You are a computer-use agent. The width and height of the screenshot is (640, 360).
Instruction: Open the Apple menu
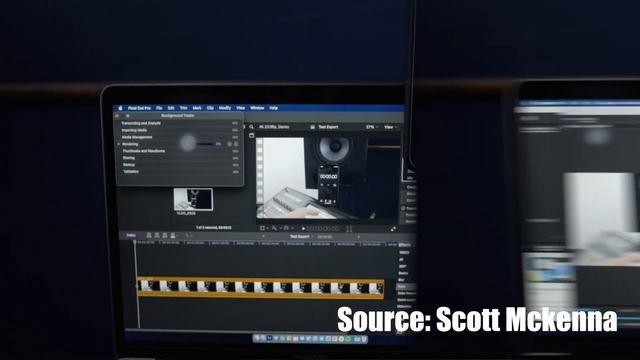click(x=120, y=108)
